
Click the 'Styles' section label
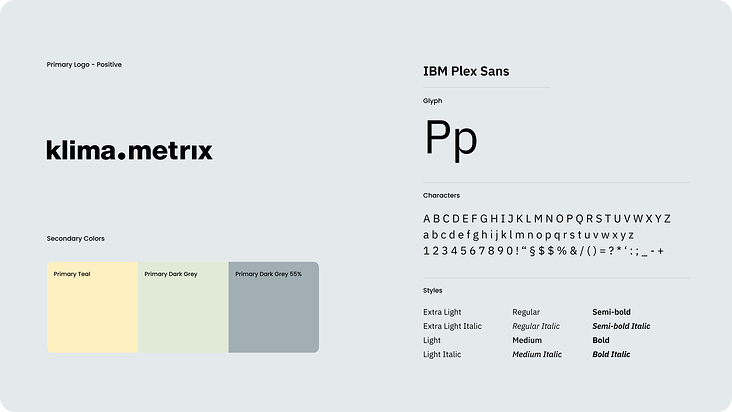coord(433,290)
